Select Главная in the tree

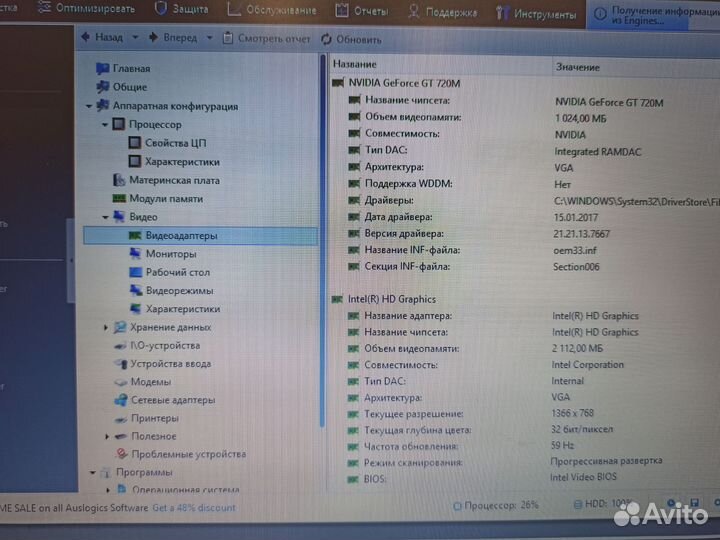point(123,68)
